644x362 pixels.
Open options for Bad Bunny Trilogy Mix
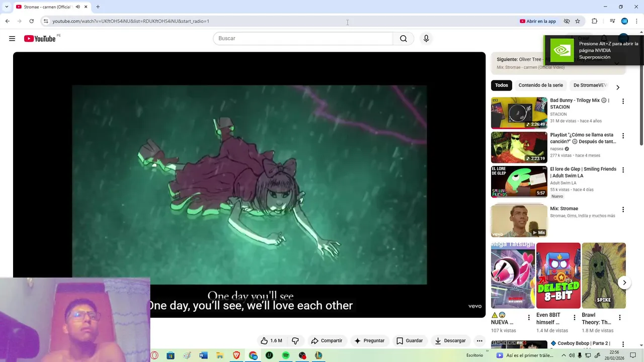tap(623, 101)
